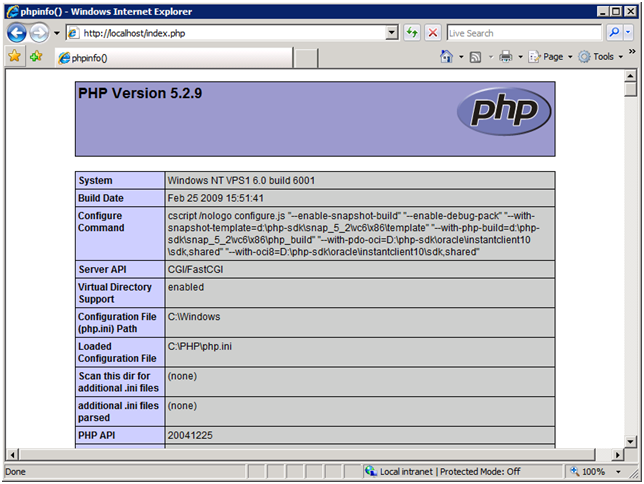The width and height of the screenshot is (644, 484).
Task: Click the Print icon
Action: (x=506, y=56)
